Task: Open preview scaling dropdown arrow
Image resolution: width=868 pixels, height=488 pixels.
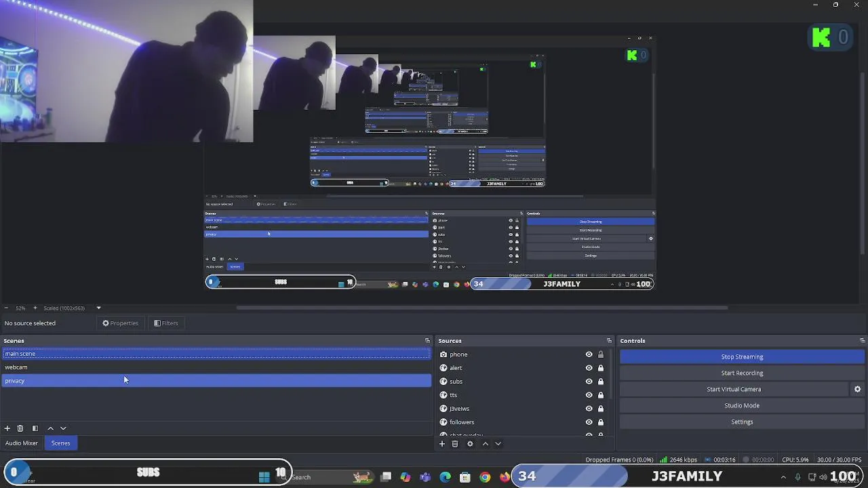Action: click(x=98, y=308)
